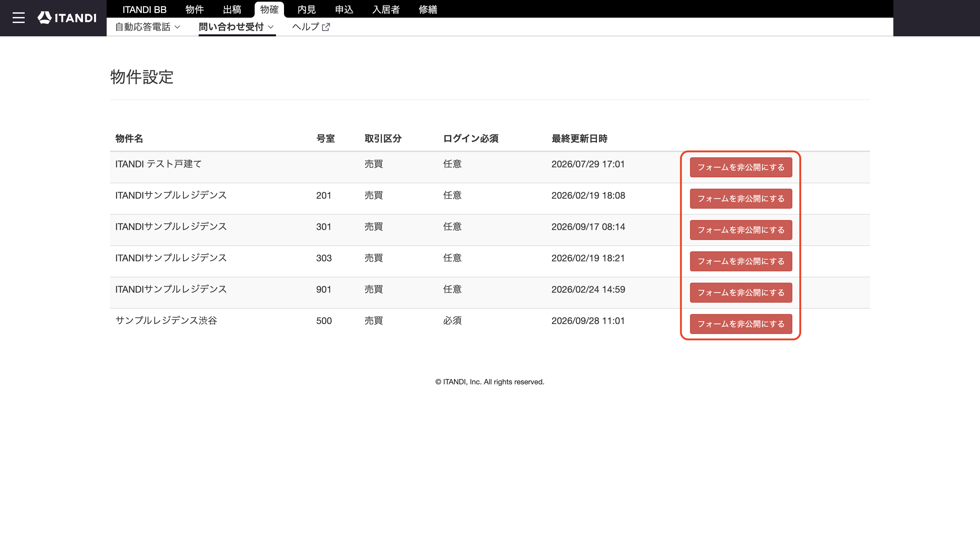The width and height of the screenshot is (980, 533).
Task: Unpublish form for room 303
Action: point(741,261)
